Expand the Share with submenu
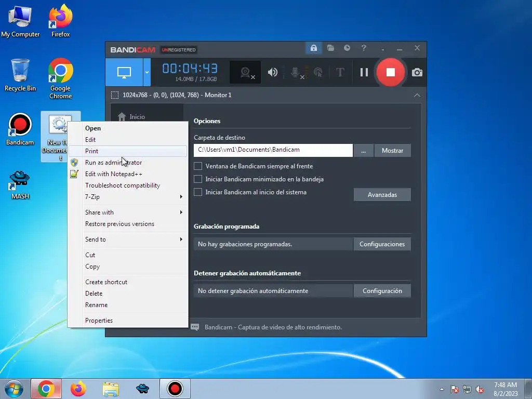 click(x=128, y=212)
